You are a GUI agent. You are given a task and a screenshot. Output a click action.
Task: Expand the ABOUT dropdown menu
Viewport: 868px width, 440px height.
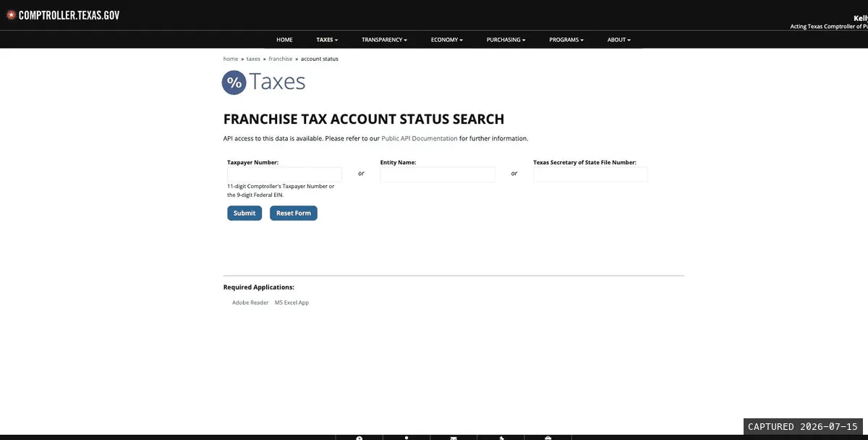coord(619,40)
